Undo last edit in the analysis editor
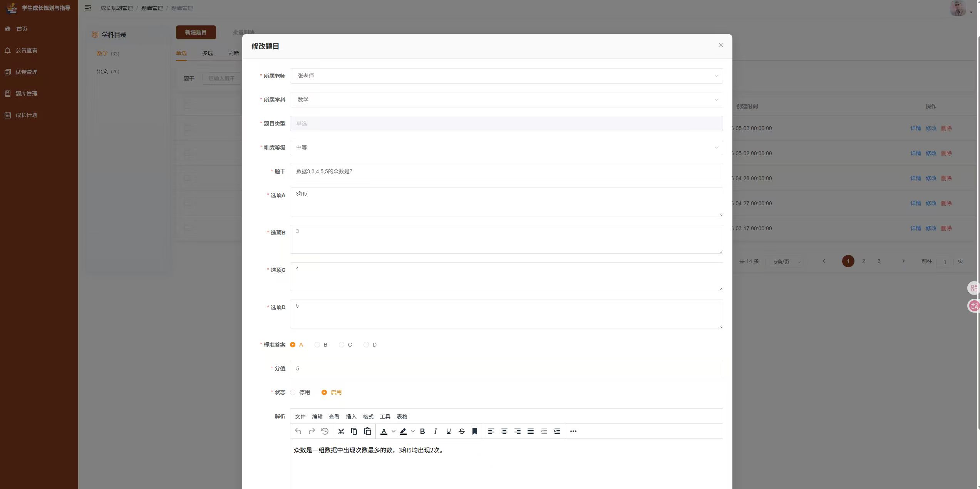The image size is (980, 489). point(298,431)
